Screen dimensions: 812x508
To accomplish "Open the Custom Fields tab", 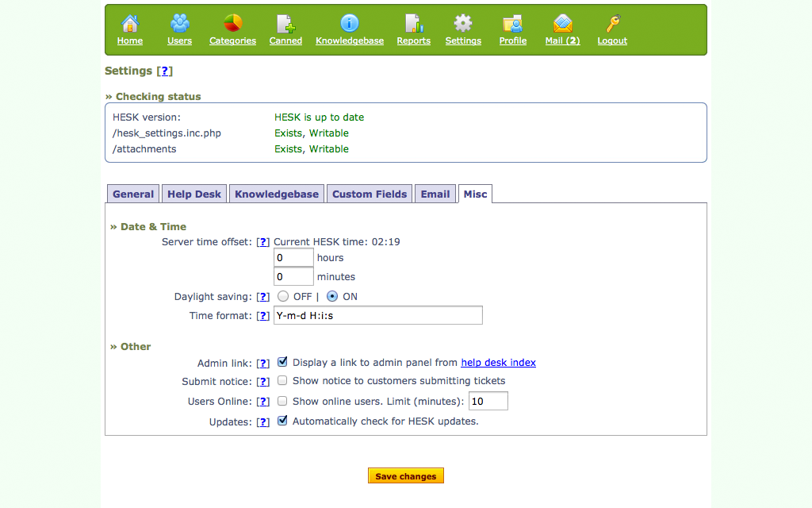I will tap(370, 194).
